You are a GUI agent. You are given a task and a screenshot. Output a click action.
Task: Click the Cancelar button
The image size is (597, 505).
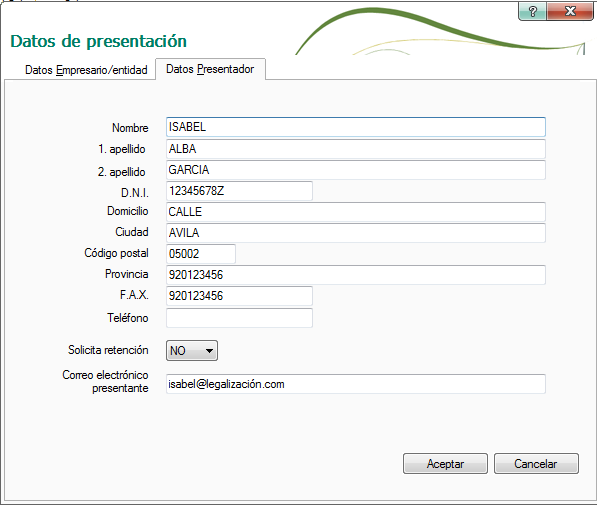(536, 463)
